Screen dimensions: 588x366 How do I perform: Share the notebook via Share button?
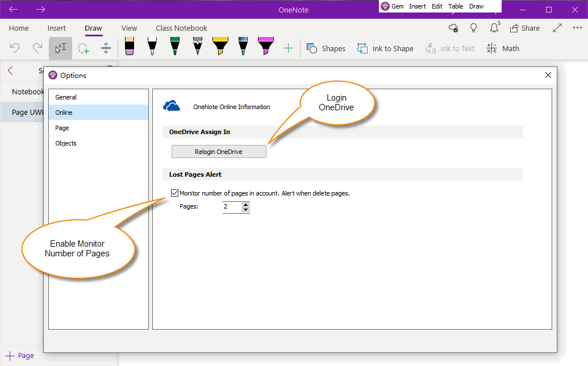coord(524,27)
